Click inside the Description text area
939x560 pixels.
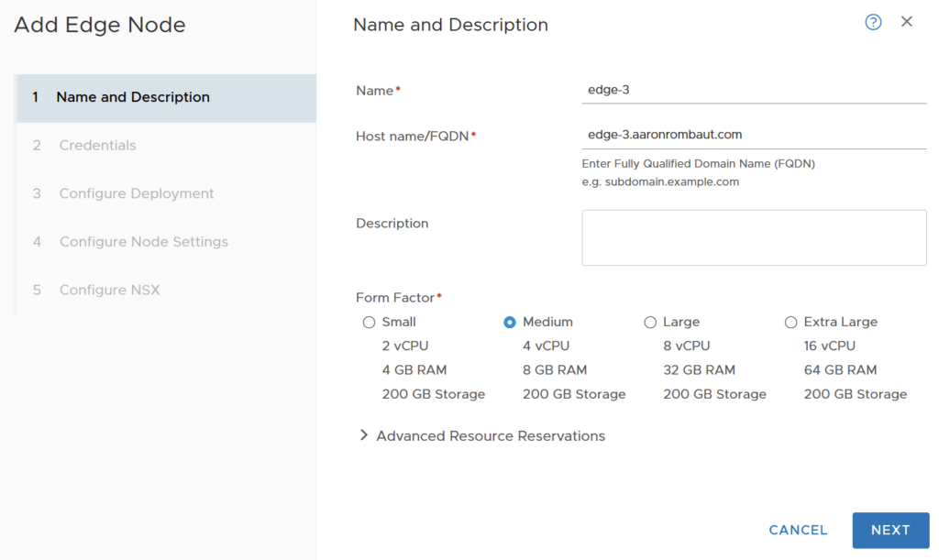[x=754, y=237]
